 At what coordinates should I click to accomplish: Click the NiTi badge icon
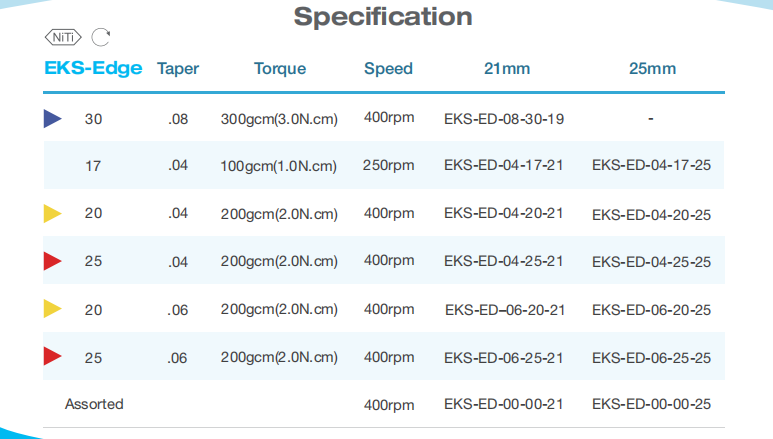pyautogui.click(x=63, y=38)
